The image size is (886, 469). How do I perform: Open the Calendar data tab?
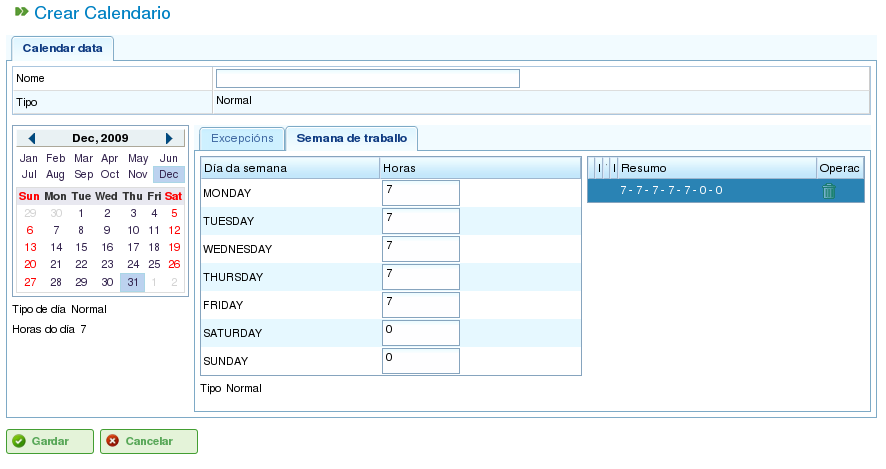[63, 48]
